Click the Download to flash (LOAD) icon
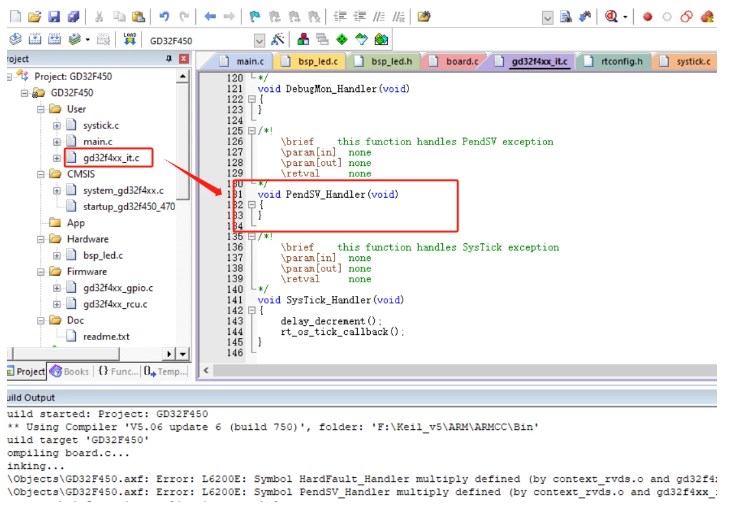This screenshot has width=734, height=511. pos(130,40)
